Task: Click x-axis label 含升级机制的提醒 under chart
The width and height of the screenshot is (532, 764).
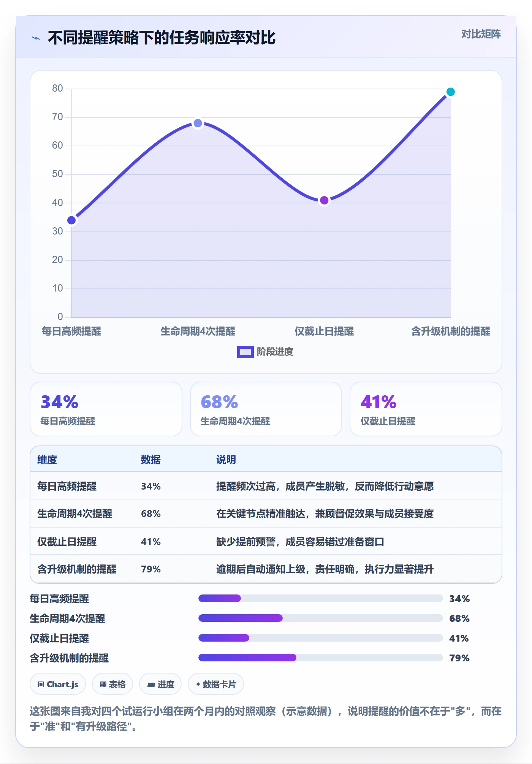Action: (x=450, y=331)
